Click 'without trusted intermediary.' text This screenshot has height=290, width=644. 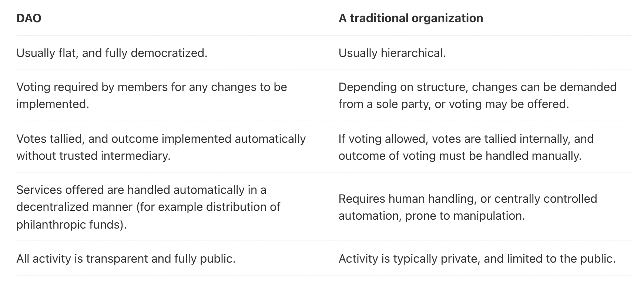click(93, 156)
